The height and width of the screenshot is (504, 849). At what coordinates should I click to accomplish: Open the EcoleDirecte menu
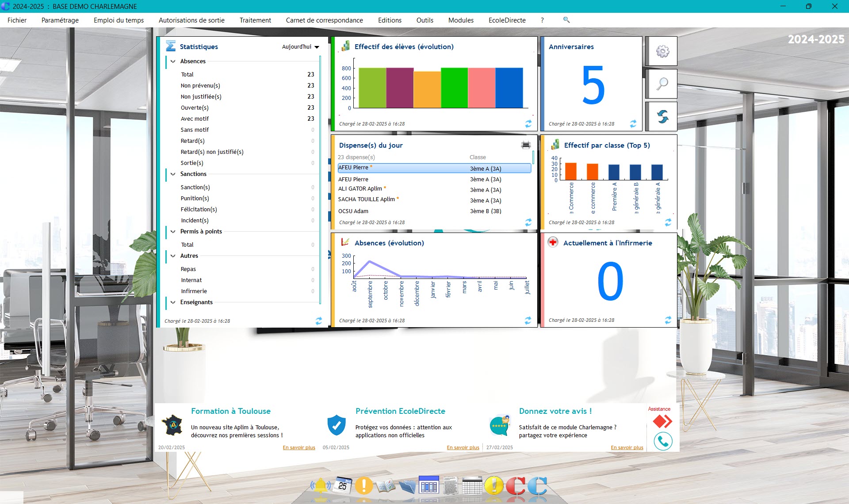pyautogui.click(x=507, y=20)
